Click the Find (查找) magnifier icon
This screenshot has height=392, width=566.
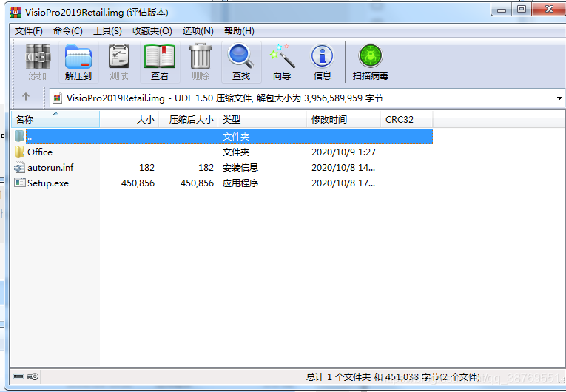(x=240, y=56)
